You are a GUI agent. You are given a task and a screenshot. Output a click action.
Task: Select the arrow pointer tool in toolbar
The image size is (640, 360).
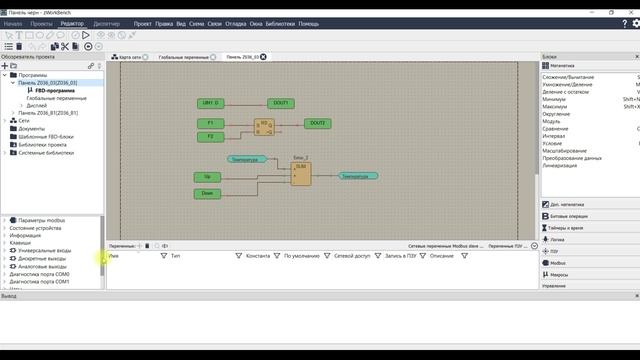9,36
